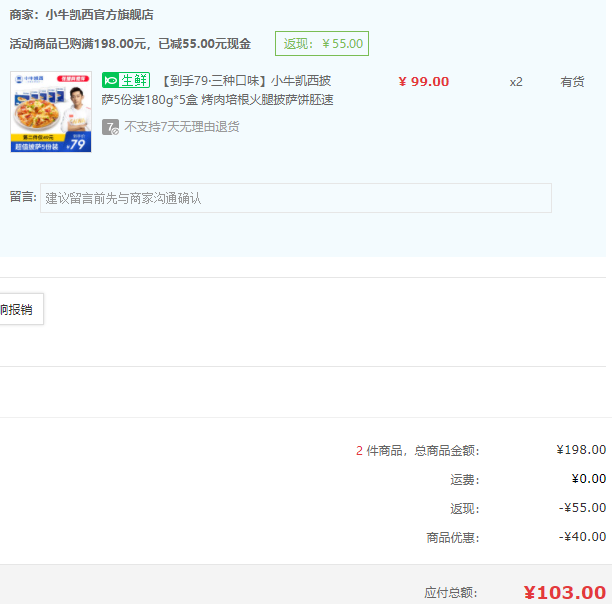Viewport: 612px width, 604px height.
Task: Click the 应付总额 label
Action: tap(451, 593)
